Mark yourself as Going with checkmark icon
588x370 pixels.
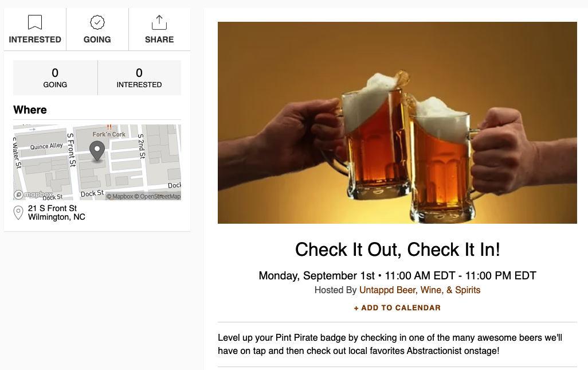pos(97,22)
